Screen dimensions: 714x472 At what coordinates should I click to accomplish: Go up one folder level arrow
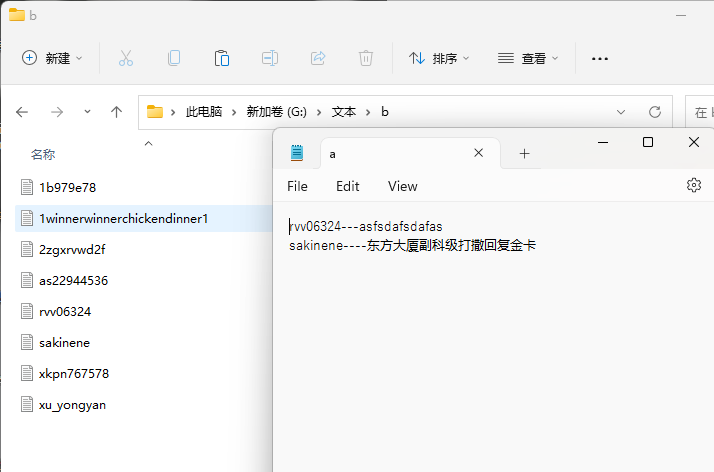[117, 112]
